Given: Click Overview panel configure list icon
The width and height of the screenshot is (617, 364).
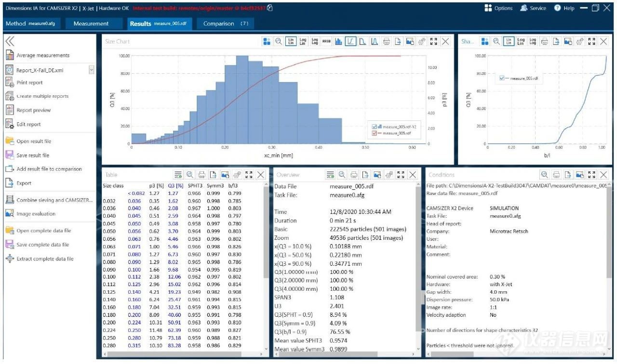Looking at the screenshot, I should 330,175.
